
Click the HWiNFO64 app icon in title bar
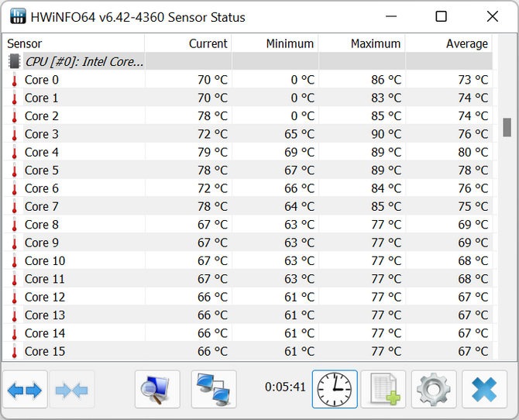pyautogui.click(x=18, y=16)
